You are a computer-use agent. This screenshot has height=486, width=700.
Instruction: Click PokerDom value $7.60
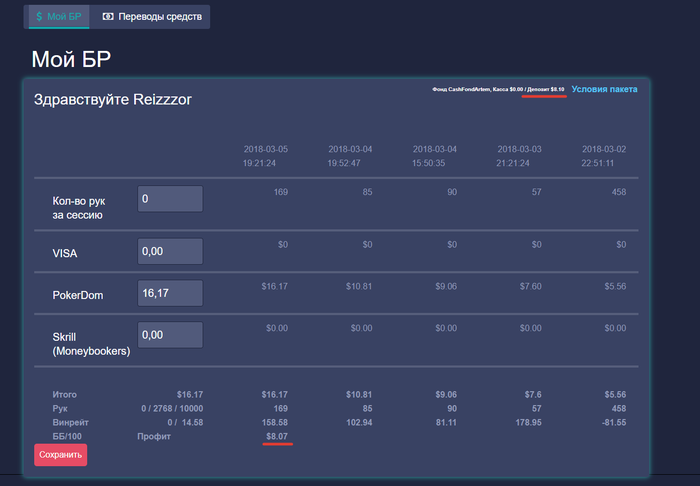[530, 287]
